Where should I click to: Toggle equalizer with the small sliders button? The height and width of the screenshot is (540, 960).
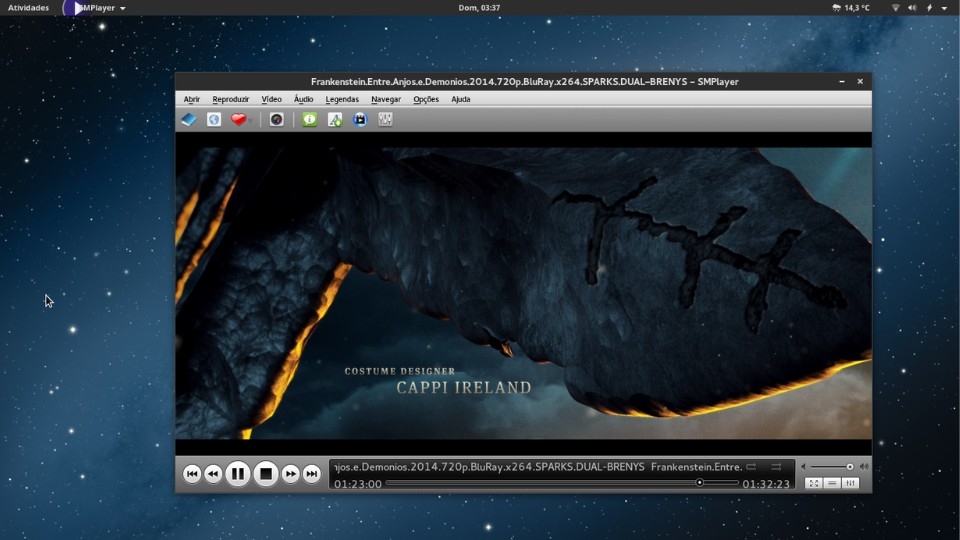point(850,483)
